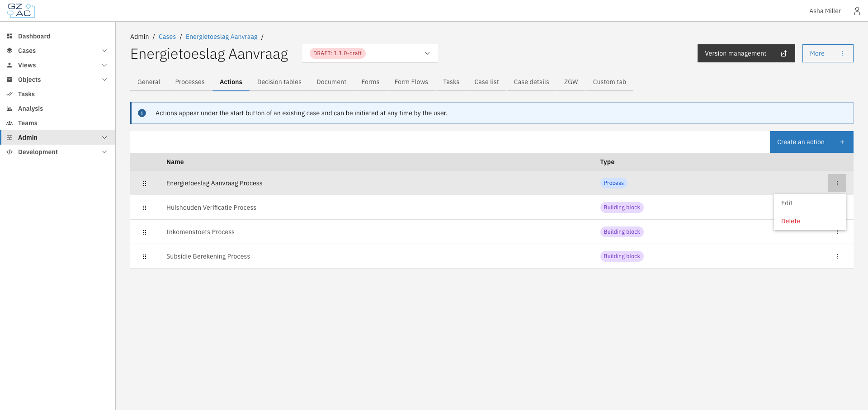
Task: Click the Analysis chart icon in sidebar
Action: point(9,108)
